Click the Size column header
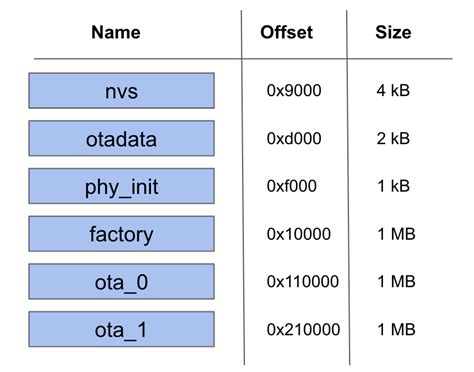The height and width of the screenshot is (372, 474). [x=393, y=32]
